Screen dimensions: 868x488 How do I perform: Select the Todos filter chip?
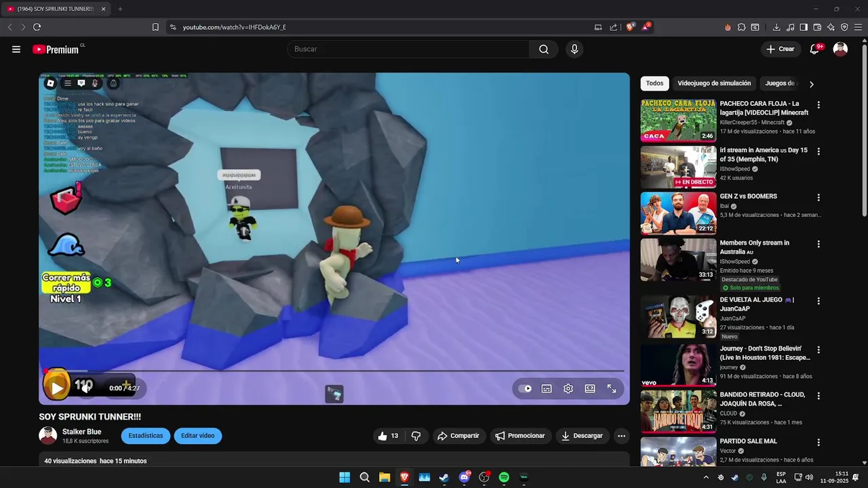point(654,83)
